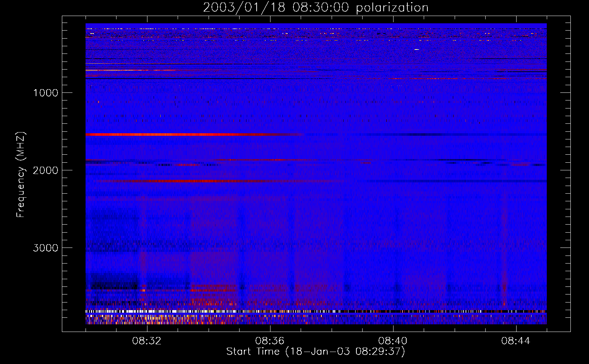The image size is (589, 364).
Task: Select the 1000 frequency axis label
Action: click(46, 93)
